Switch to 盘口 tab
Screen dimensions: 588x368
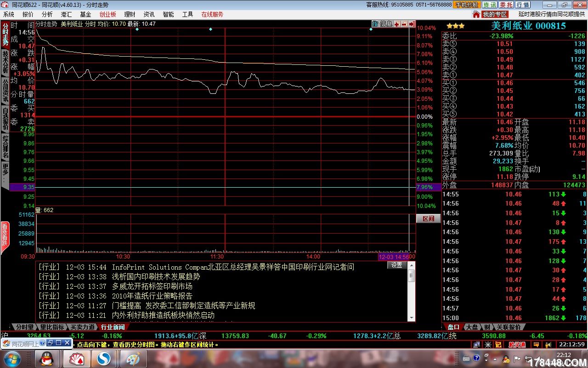[x=453, y=327]
